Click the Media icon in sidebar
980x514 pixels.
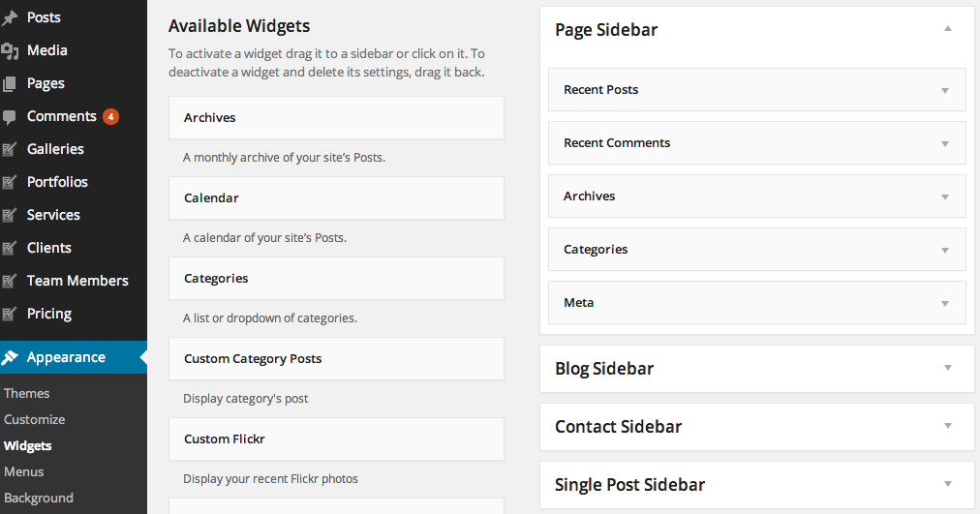(10, 50)
